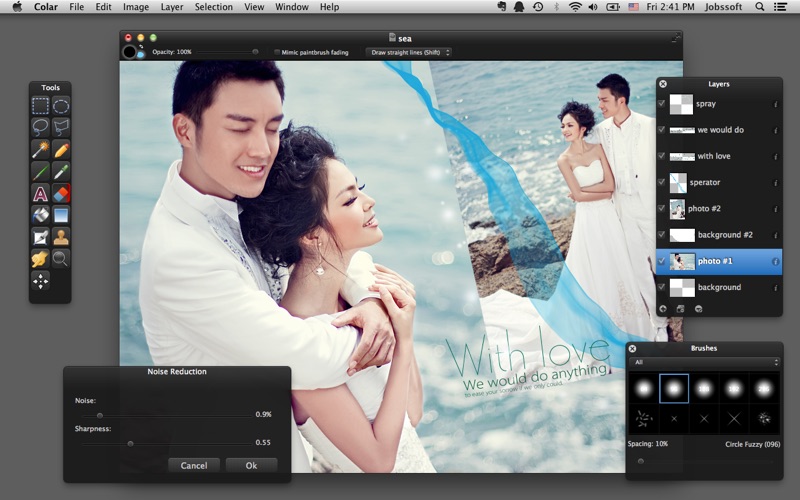This screenshot has width=800, height=500.
Task: Enable Mimic paintbrush fading checkbox
Action: point(277,52)
